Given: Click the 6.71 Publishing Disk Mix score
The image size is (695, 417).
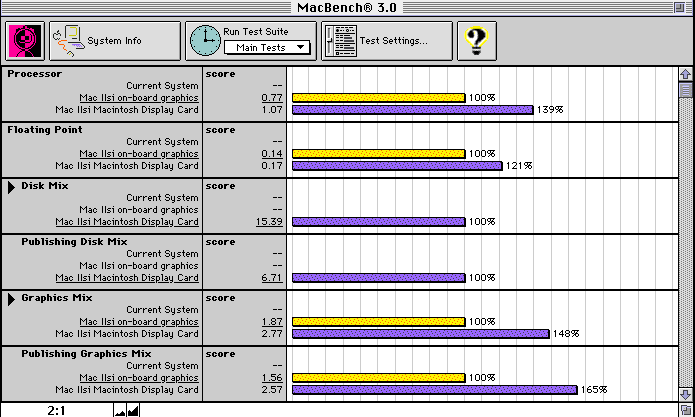Looking at the screenshot, I should pos(272,278).
